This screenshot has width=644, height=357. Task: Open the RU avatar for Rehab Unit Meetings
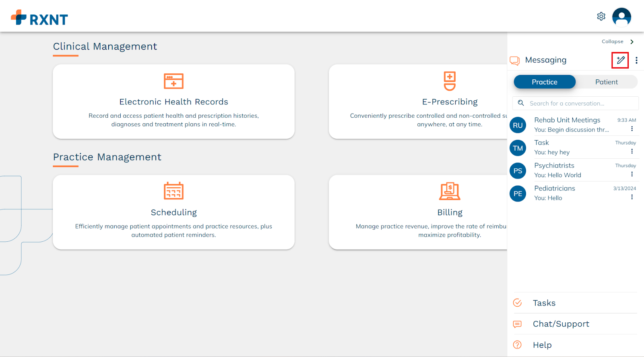point(518,125)
